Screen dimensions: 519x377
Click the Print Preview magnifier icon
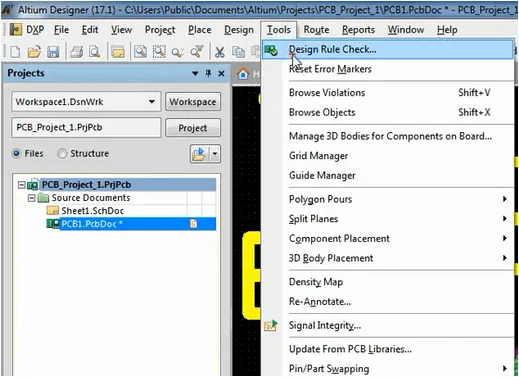pyautogui.click(x=95, y=52)
